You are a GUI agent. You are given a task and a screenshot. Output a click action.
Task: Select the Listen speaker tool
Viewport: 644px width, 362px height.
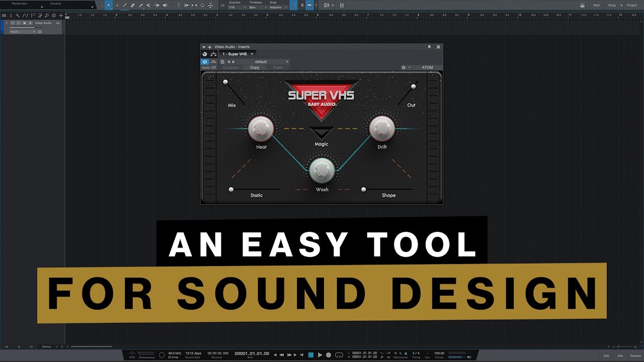165,6
